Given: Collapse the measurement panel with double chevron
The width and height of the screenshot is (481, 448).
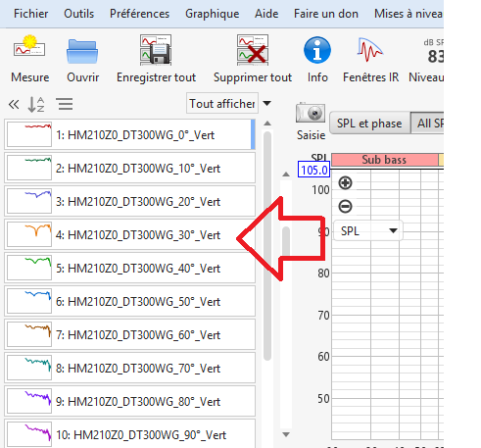Looking at the screenshot, I should 14,105.
